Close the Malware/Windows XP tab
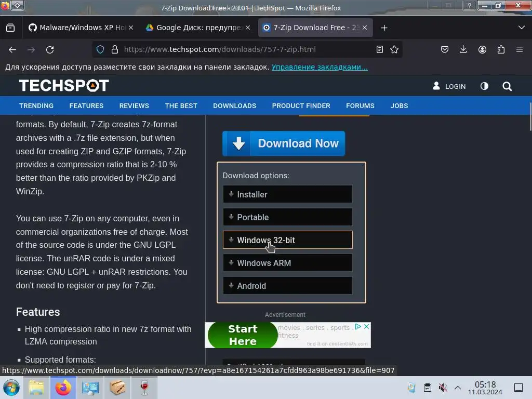 [131, 28]
